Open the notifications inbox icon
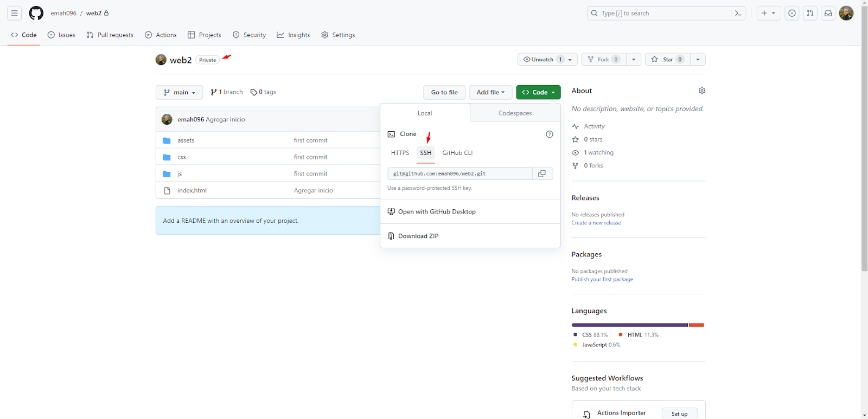 coord(828,13)
